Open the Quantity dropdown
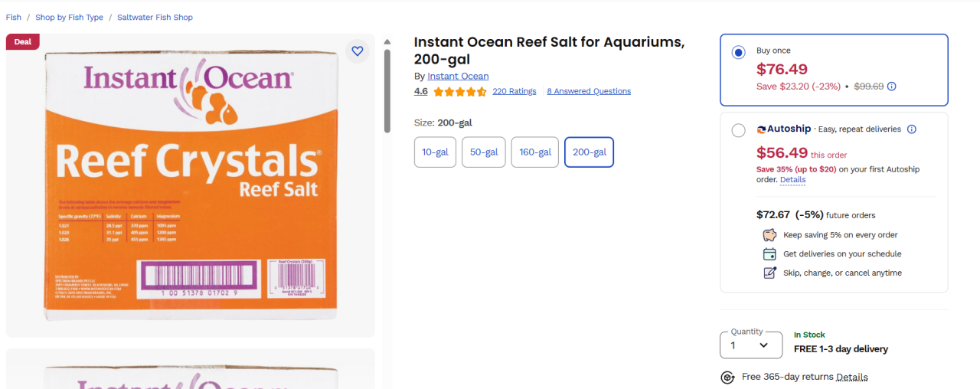The width and height of the screenshot is (980, 389). (751, 345)
